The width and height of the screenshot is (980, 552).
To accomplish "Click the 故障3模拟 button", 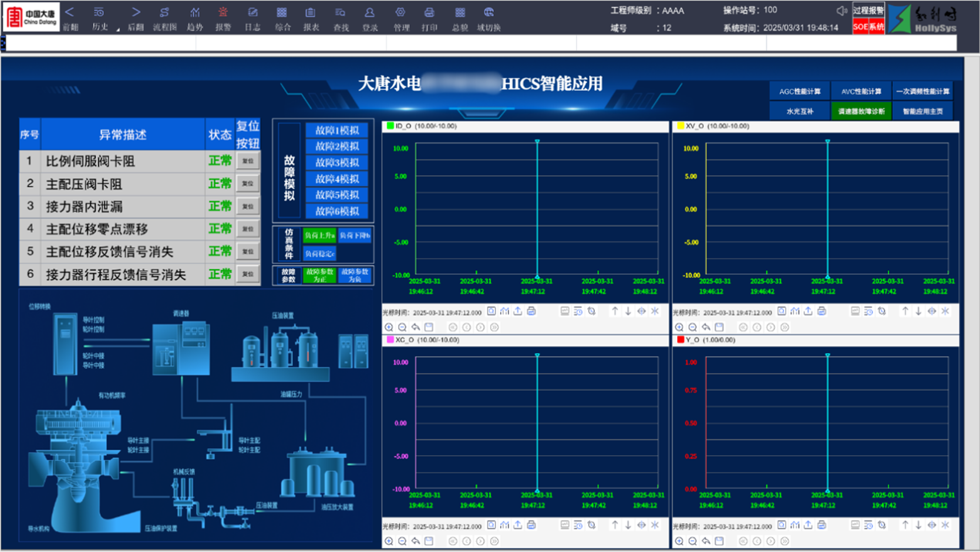I will [x=336, y=163].
